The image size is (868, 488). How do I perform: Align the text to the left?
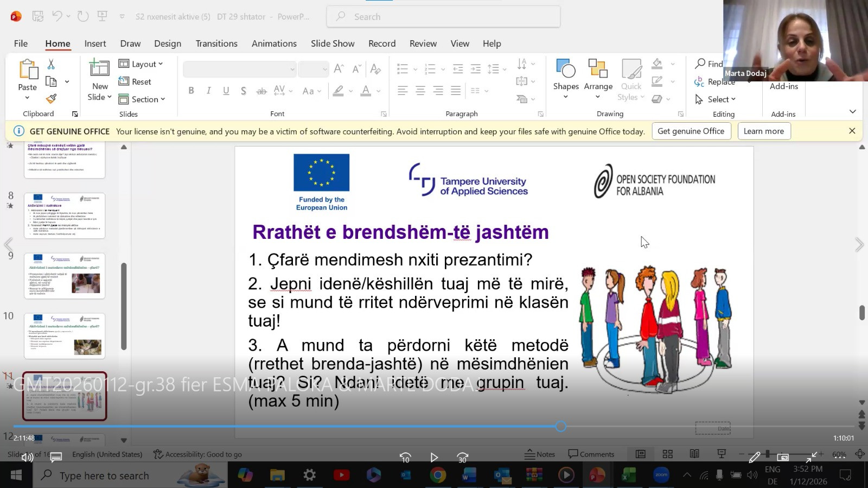(403, 91)
